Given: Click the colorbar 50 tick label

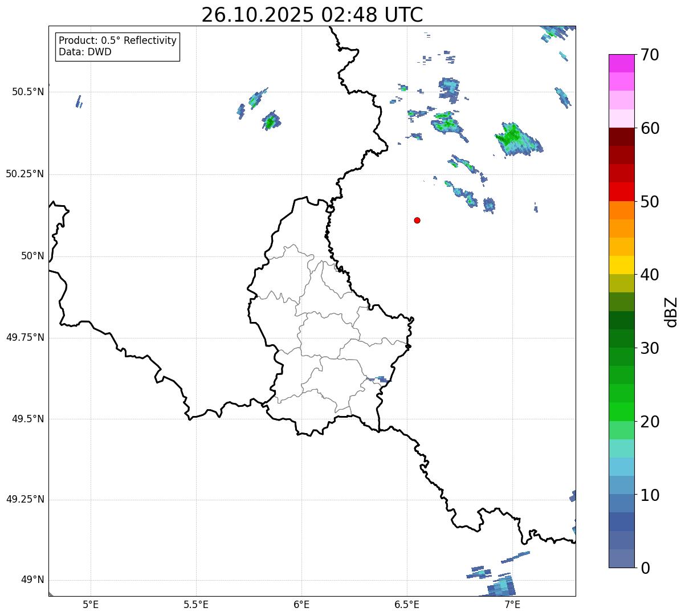Looking at the screenshot, I should (650, 202).
